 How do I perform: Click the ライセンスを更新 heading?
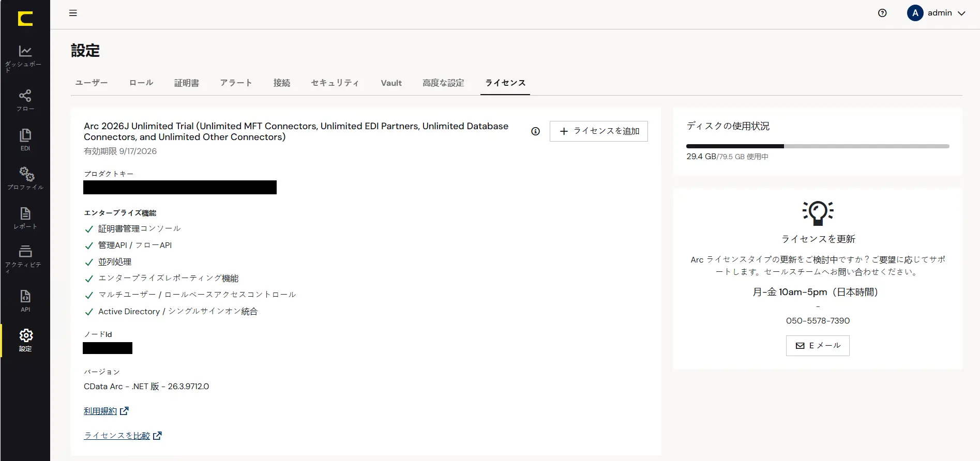click(x=818, y=239)
